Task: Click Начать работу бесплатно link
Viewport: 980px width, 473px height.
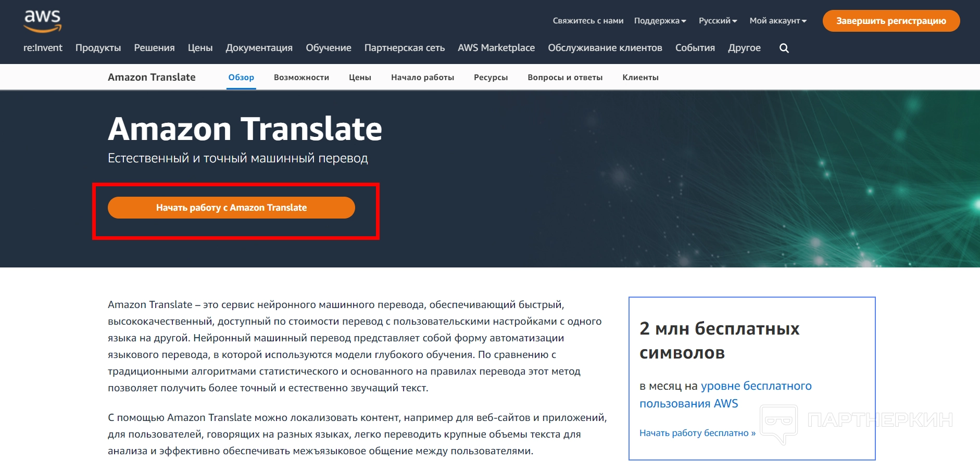Action: (697, 433)
